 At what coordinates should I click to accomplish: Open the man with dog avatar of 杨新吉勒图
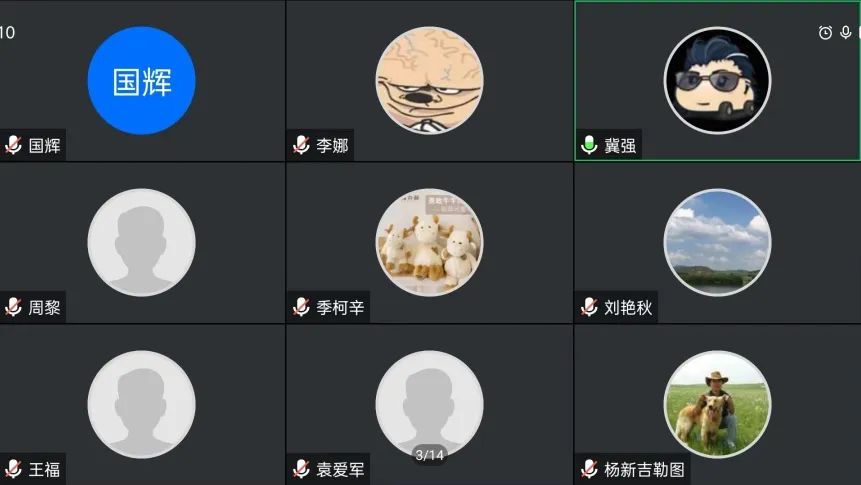tap(717, 404)
